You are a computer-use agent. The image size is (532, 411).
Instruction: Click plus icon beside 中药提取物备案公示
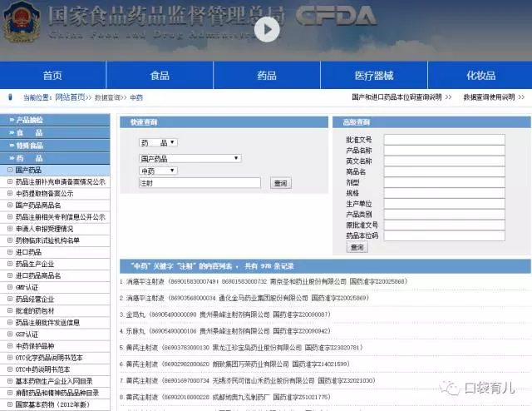tap(10, 193)
